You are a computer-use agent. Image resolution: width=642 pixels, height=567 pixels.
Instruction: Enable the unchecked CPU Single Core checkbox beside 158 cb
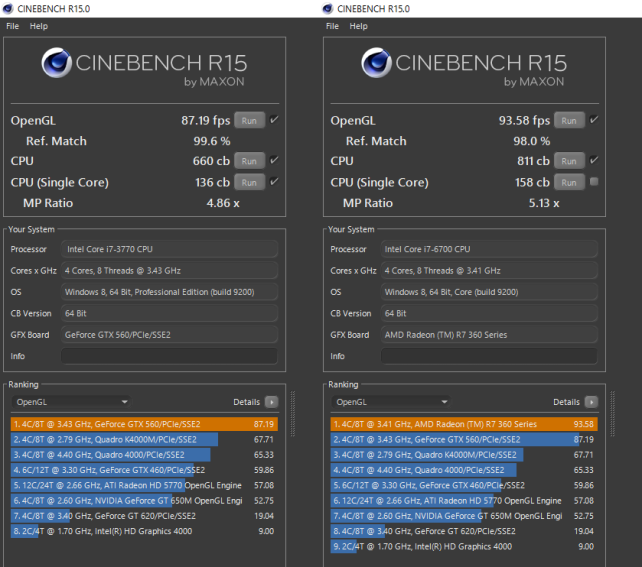point(594,182)
